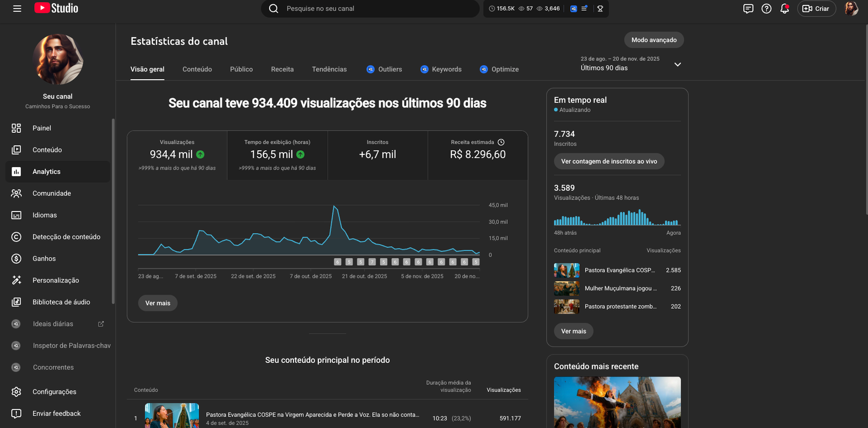This screenshot has height=428, width=868.
Task: Click the trophy icon in vidIQ bar
Action: point(600,9)
